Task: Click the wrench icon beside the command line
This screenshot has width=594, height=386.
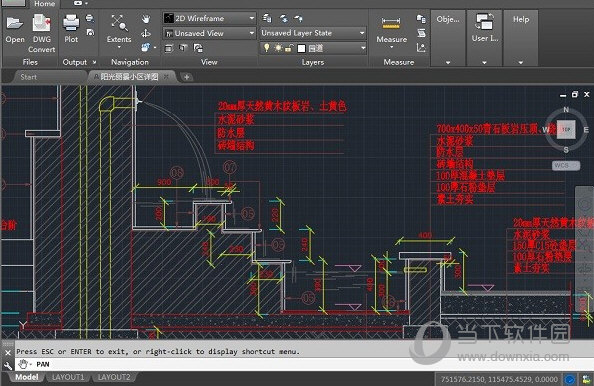Action: 8,365
